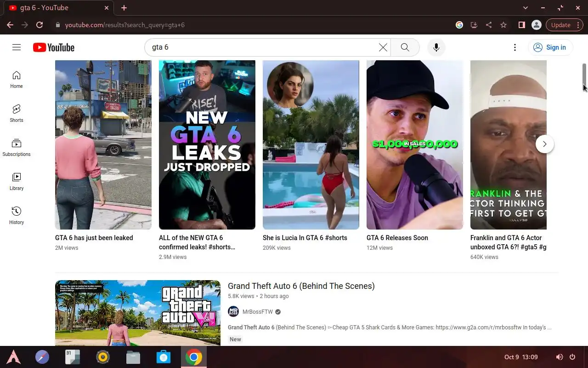This screenshot has height=368, width=588.
Task: Sign in to YouTube
Action: 550,47
